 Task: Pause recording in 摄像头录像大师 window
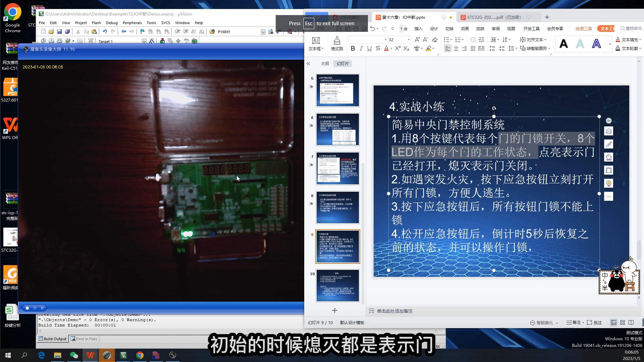click(x=35, y=308)
